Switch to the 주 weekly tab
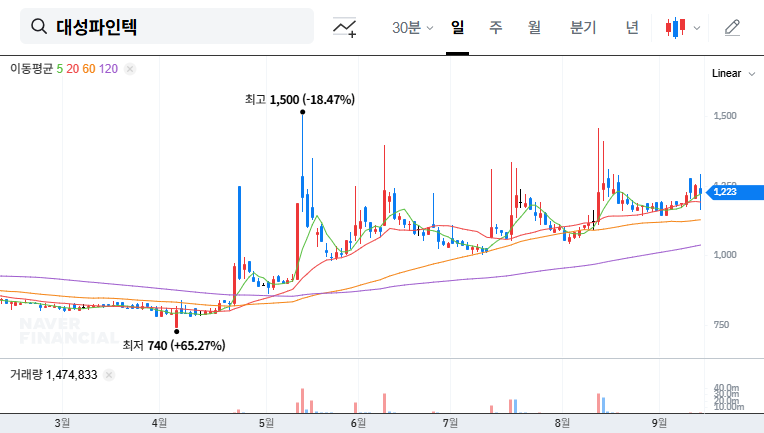The height and width of the screenshot is (433, 764). (495, 28)
